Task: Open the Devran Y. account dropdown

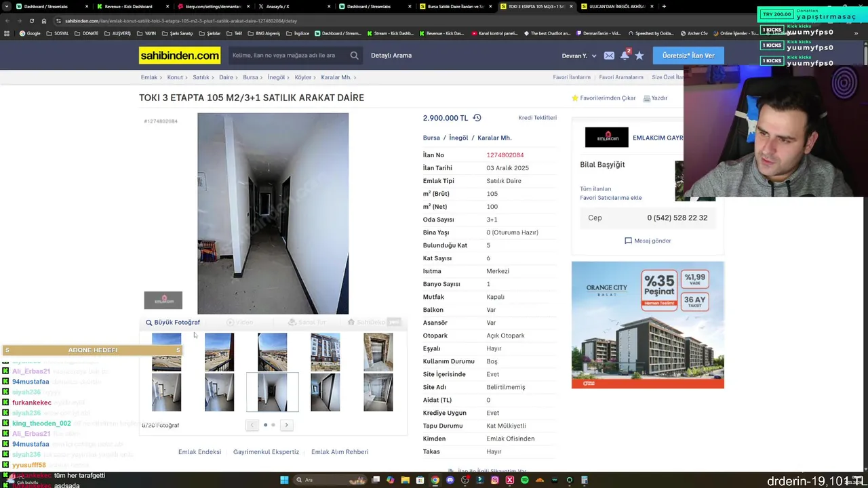Action: (x=579, y=56)
